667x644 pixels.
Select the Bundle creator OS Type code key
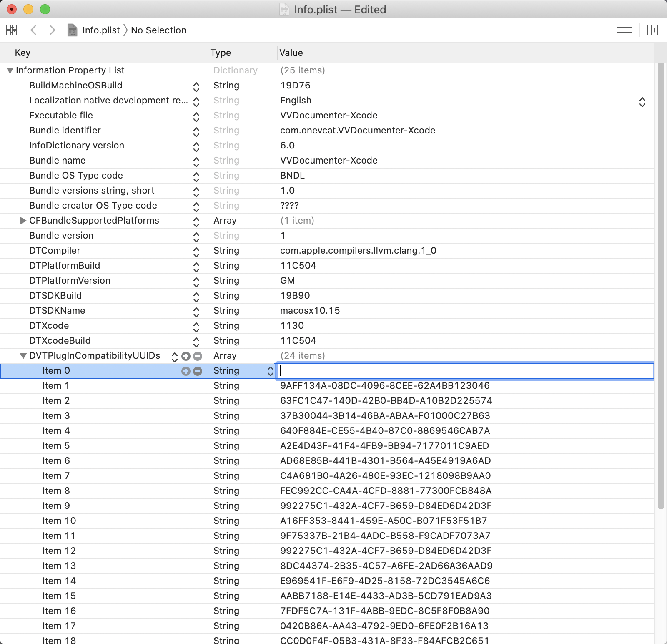(x=93, y=206)
